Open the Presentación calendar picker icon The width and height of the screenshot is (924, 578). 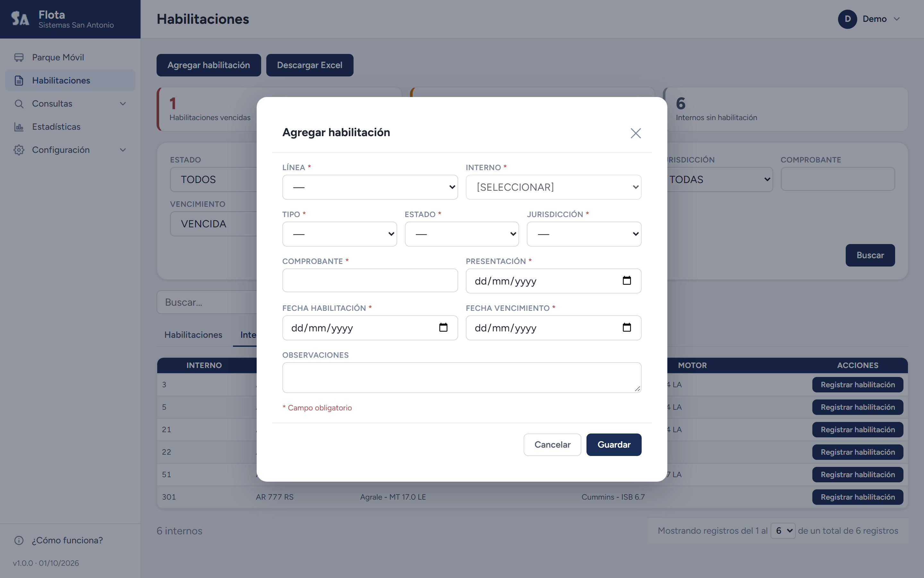click(x=627, y=281)
